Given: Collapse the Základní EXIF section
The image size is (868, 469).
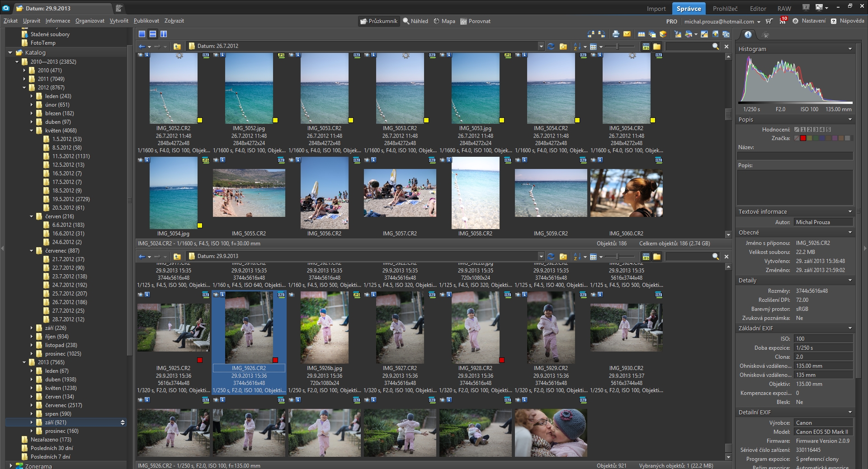Looking at the screenshot, I should pyautogui.click(x=850, y=328).
